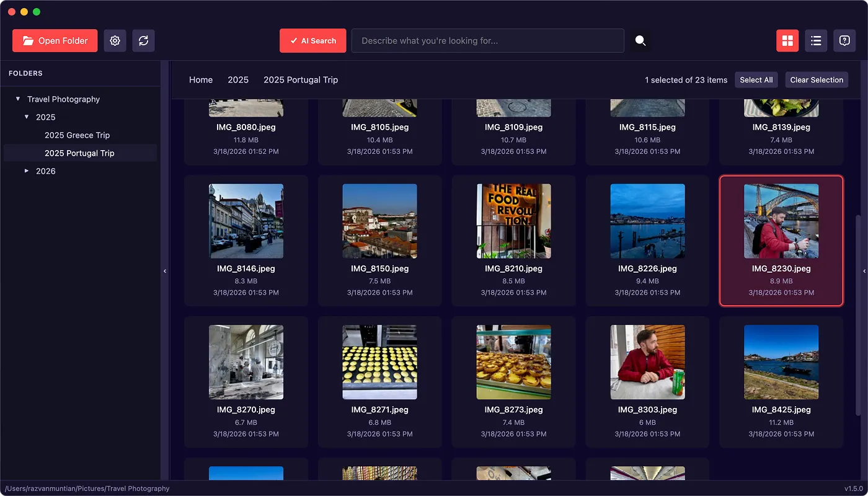The image size is (868, 496).
Task: Select the 2026 folder in the sidebar
Action: click(x=46, y=171)
